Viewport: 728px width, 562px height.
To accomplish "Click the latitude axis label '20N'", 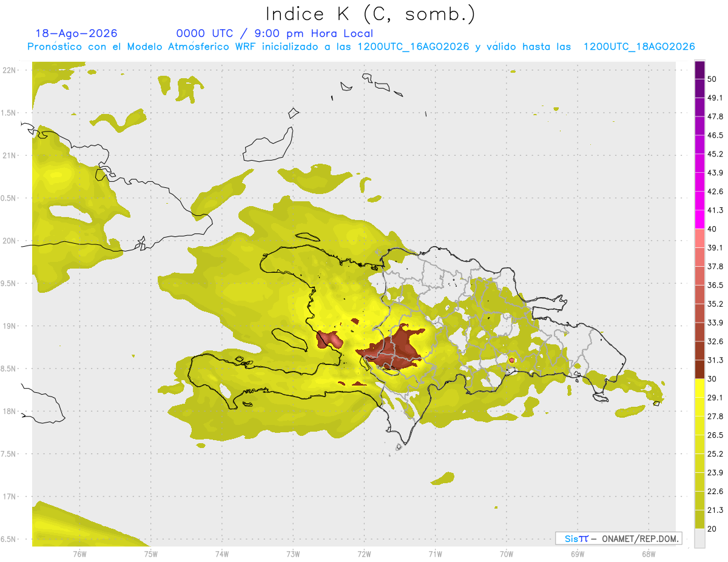I will click(x=9, y=241).
